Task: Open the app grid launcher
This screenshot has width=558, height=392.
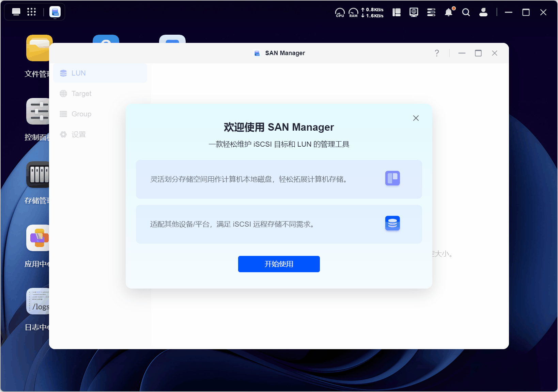Action: click(31, 12)
